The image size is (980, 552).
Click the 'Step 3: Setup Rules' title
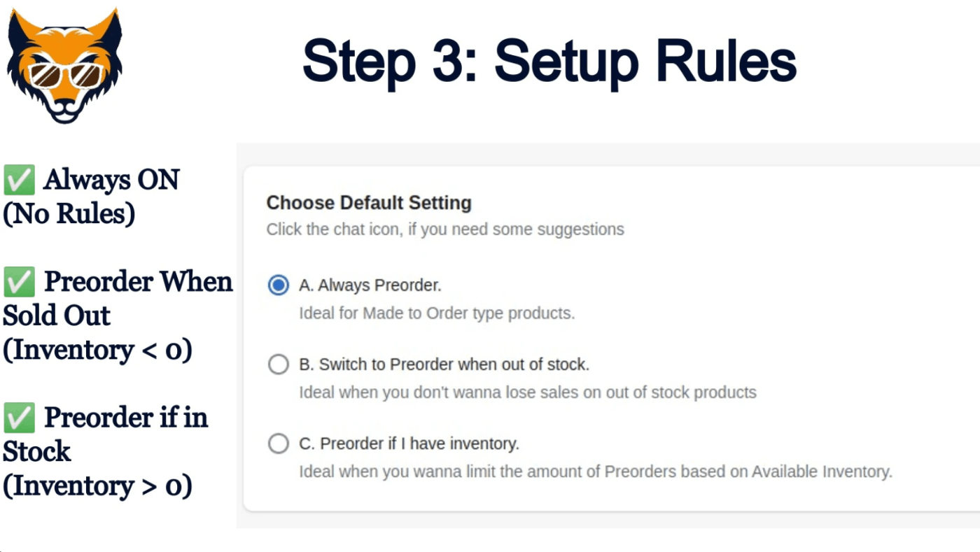click(549, 62)
